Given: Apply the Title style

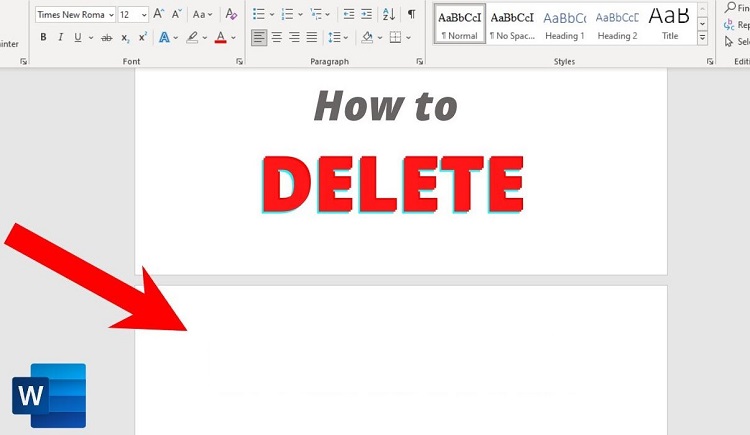Looking at the screenshot, I should [x=670, y=24].
